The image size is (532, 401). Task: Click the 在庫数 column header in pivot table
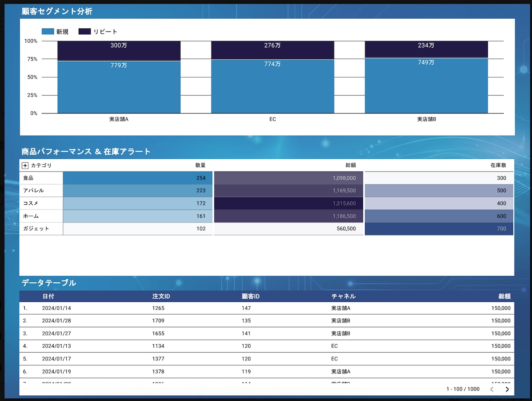point(498,165)
